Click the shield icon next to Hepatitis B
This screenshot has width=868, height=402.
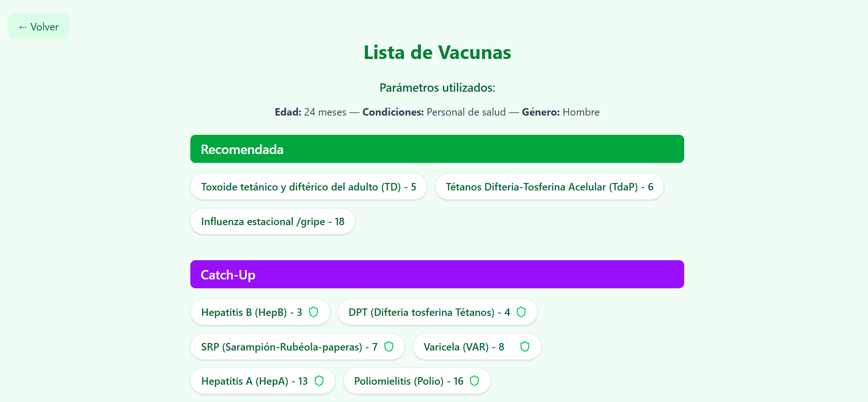click(x=313, y=312)
